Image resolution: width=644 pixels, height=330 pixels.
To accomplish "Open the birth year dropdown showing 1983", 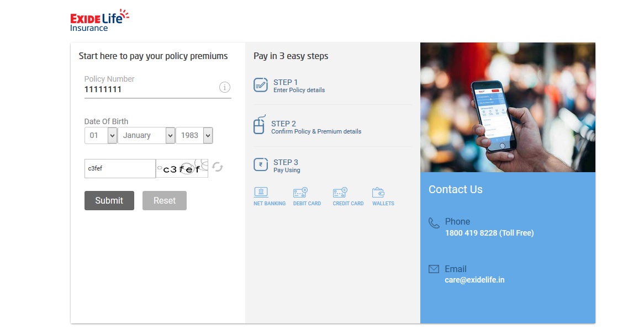I will coord(194,136).
